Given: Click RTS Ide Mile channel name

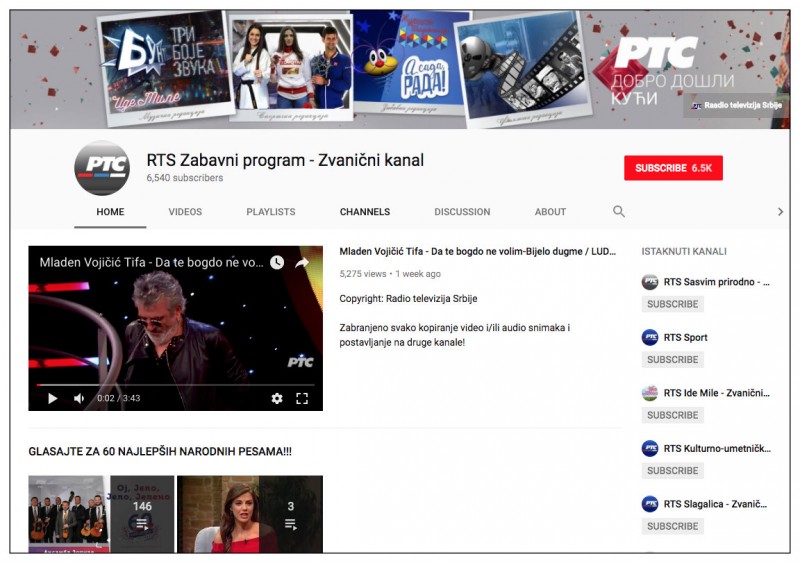Looking at the screenshot, I should [x=716, y=393].
